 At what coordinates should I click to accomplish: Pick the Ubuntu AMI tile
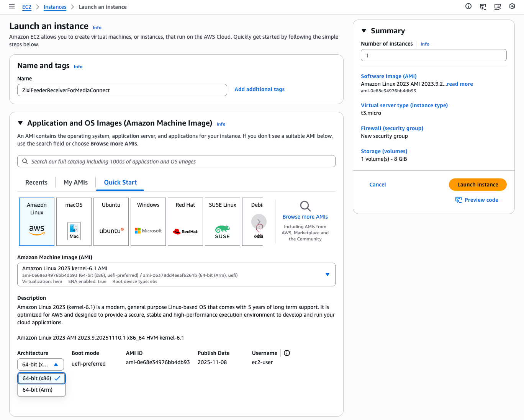point(111,221)
